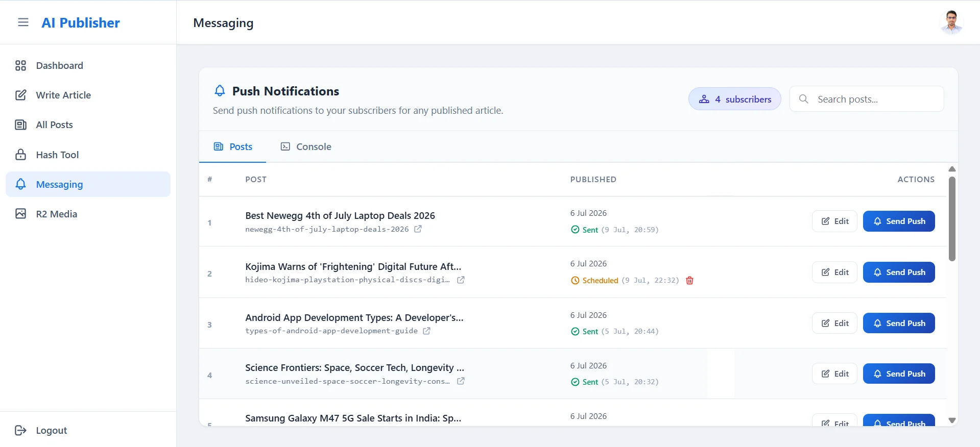Edit the Science Frontiers post
Image resolution: width=980 pixels, height=447 pixels.
pyautogui.click(x=834, y=374)
